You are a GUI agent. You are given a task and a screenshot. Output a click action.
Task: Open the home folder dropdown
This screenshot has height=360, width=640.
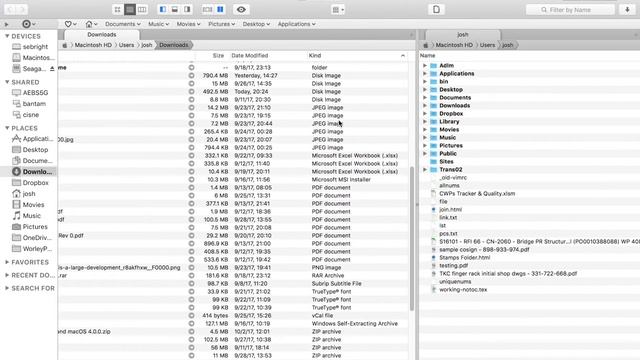coord(91,24)
